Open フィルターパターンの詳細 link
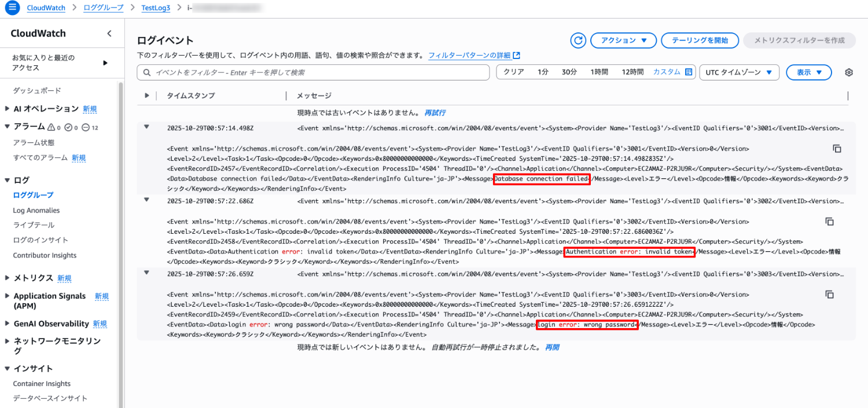 coord(469,56)
